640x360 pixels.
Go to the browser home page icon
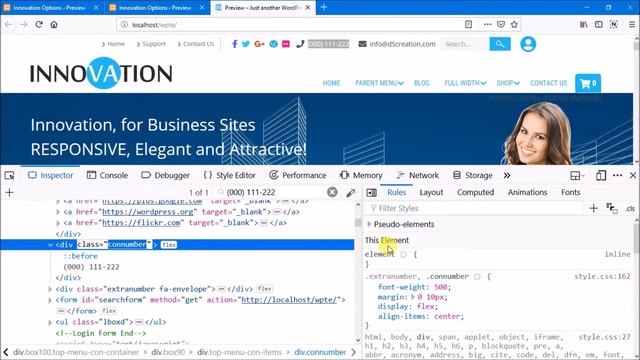(x=54, y=24)
